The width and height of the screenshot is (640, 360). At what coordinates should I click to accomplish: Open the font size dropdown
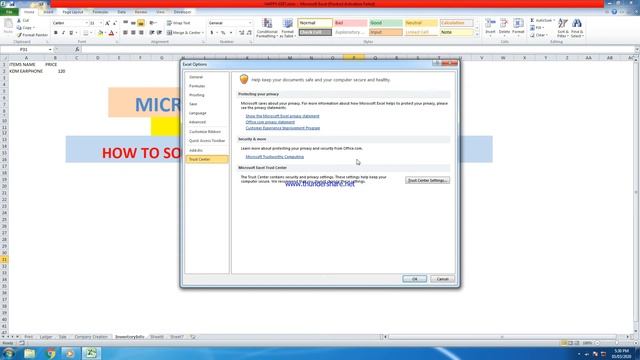pyautogui.click(x=101, y=23)
